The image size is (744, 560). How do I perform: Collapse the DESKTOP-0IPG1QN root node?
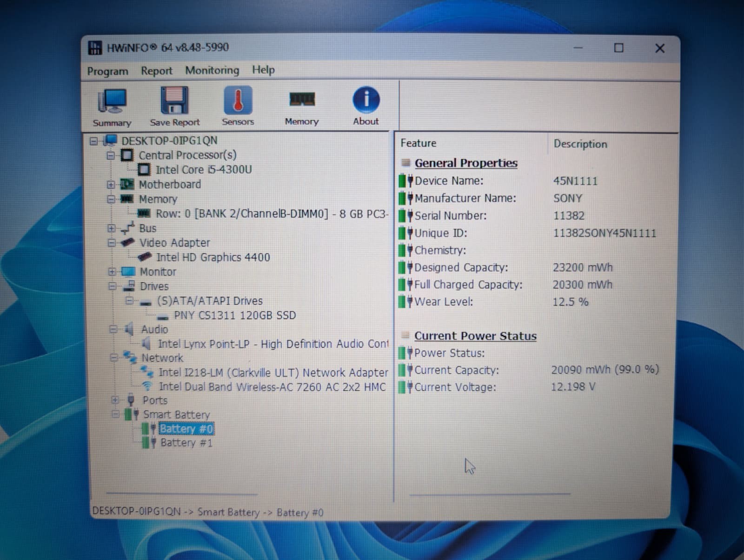pyautogui.click(x=94, y=140)
